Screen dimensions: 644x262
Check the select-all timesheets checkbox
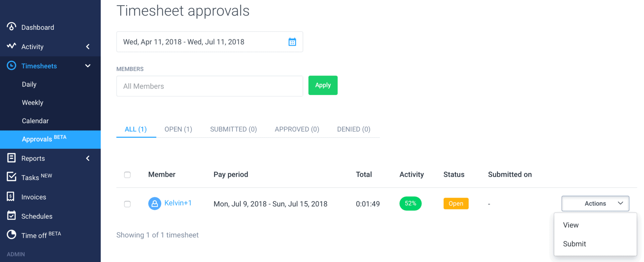(127, 175)
